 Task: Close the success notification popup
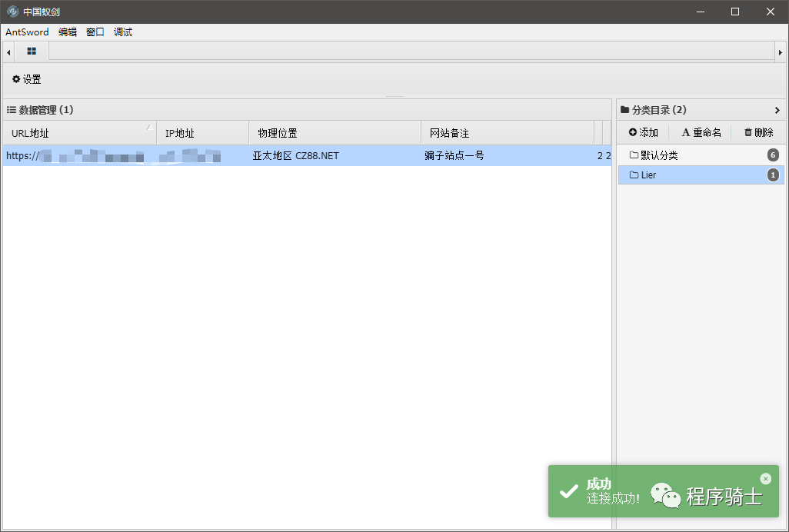(765, 478)
